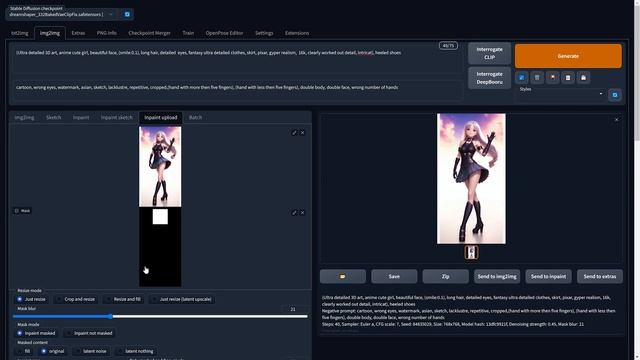Switch to the Inpaint sketch sub-tab
Image resolution: width=640 pixels, height=360 pixels.
(117, 118)
